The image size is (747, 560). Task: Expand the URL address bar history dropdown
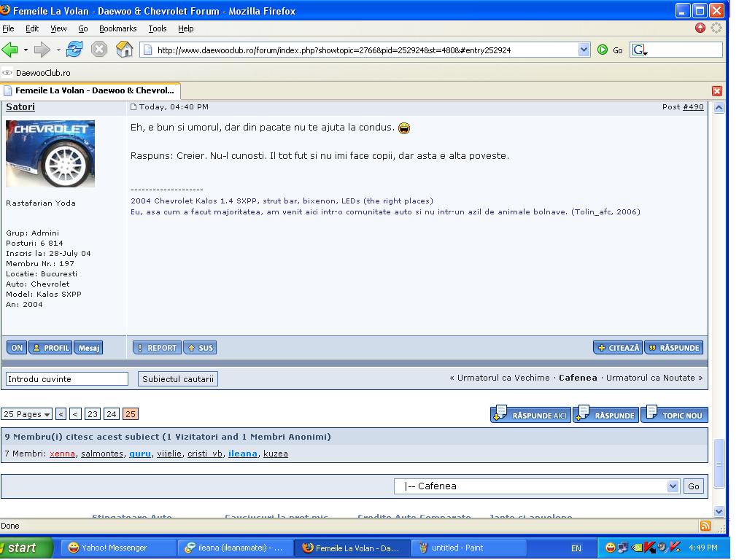(x=584, y=50)
